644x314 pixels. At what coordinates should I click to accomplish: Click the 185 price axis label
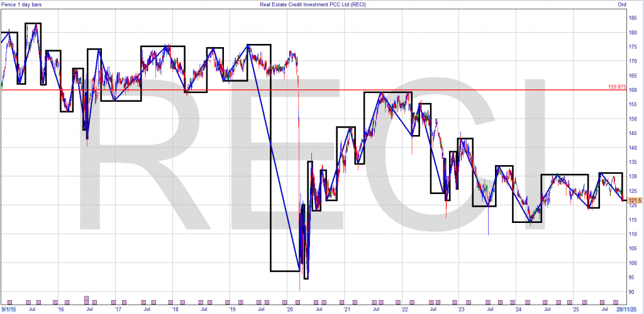tap(632, 18)
